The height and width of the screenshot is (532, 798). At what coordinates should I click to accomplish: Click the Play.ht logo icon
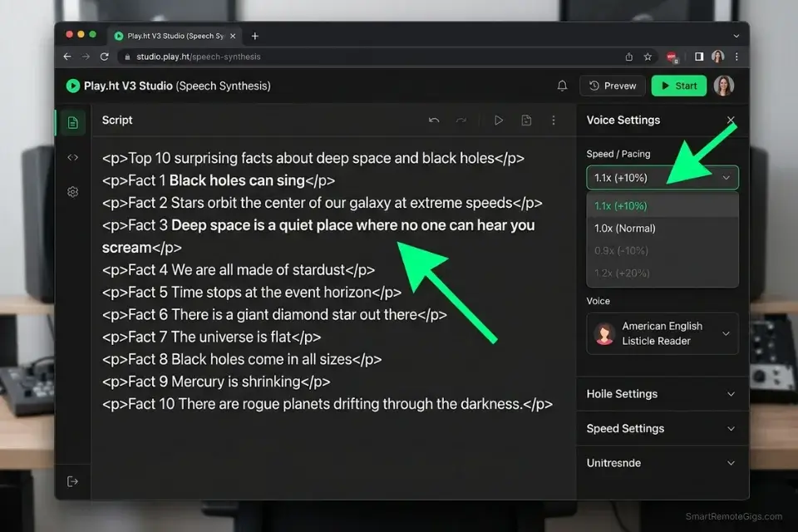(73, 86)
